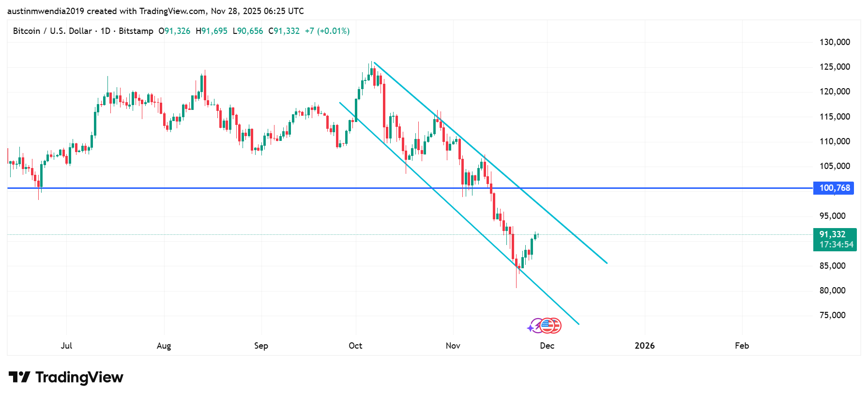The height and width of the screenshot is (399, 868).
Task: Click the 2026 label on the time axis
Action: (644, 346)
